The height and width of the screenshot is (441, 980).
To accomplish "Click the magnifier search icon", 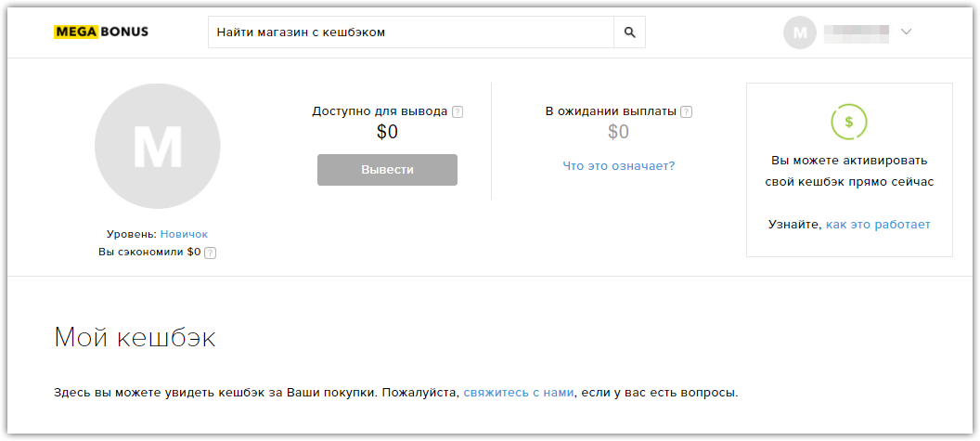I will 629,32.
